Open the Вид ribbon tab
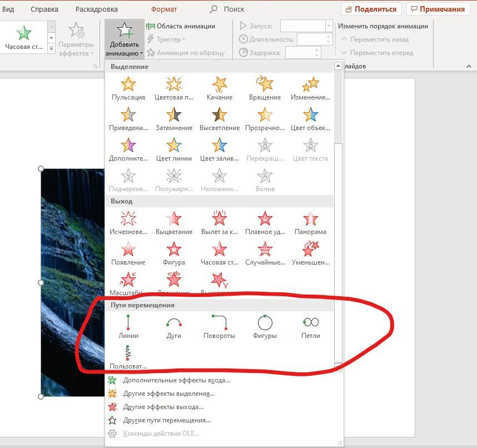477x448 pixels. click(x=8, y=9)
